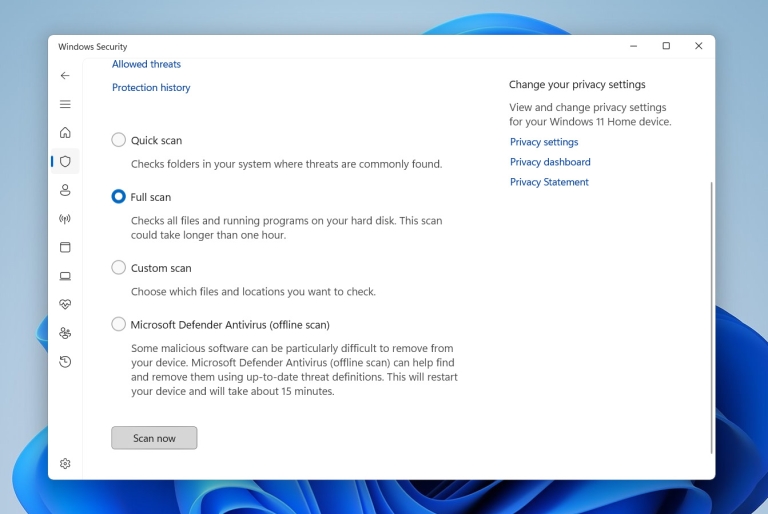This screenshot has width=768, height=514.
Task: Open Device performance & health heart icon
Action: (65, 304)
